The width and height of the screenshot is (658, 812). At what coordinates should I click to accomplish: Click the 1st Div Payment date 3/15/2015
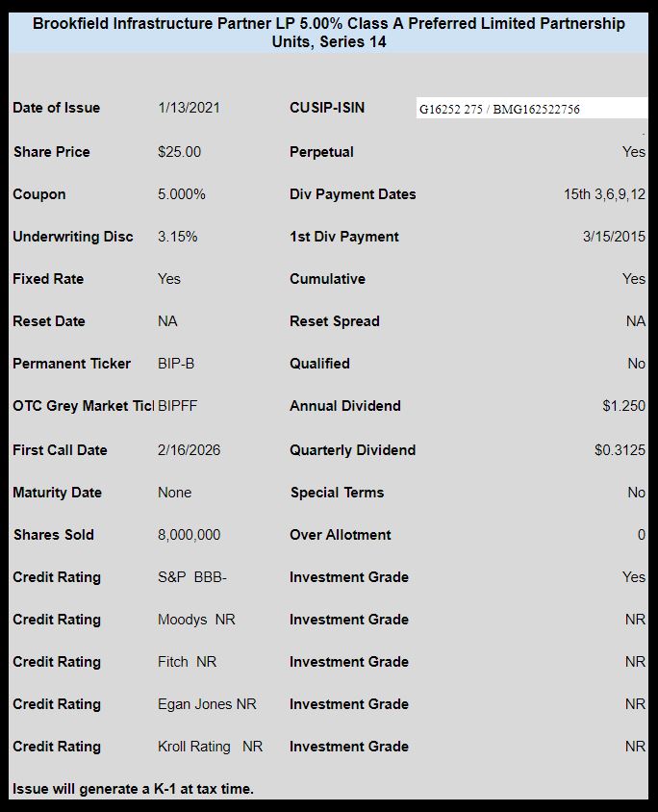pos(614,237)
